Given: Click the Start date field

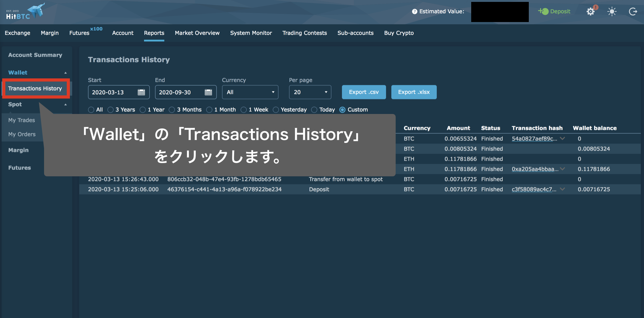Looking at the screenshot, I should pos(119,92).
